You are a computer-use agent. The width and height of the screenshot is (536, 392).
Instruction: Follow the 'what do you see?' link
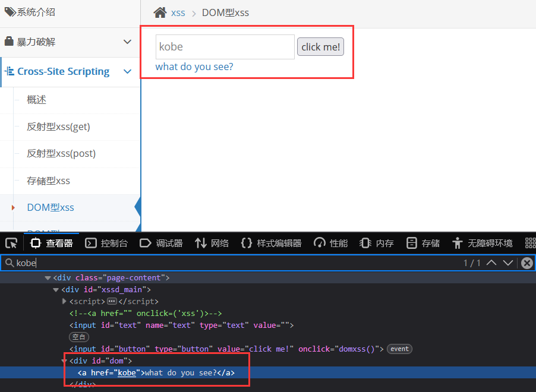click(x=194, y=67)
